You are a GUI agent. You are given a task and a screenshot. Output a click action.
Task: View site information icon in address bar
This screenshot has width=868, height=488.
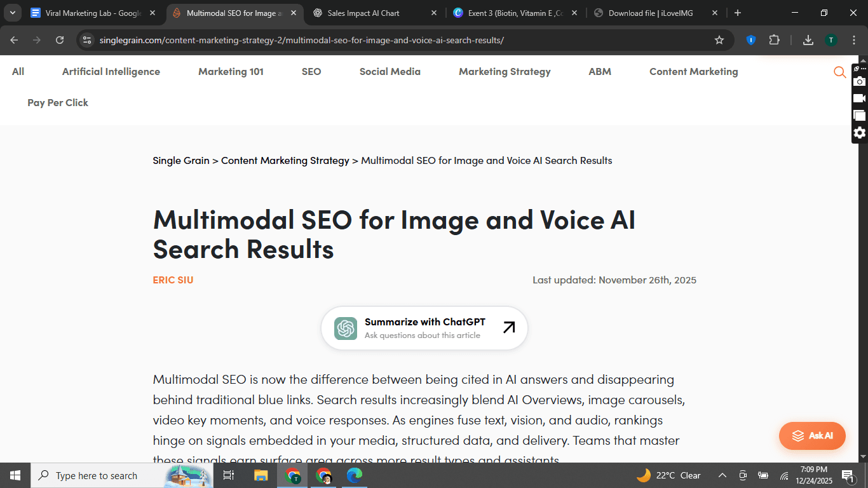(x=87, y=40)
